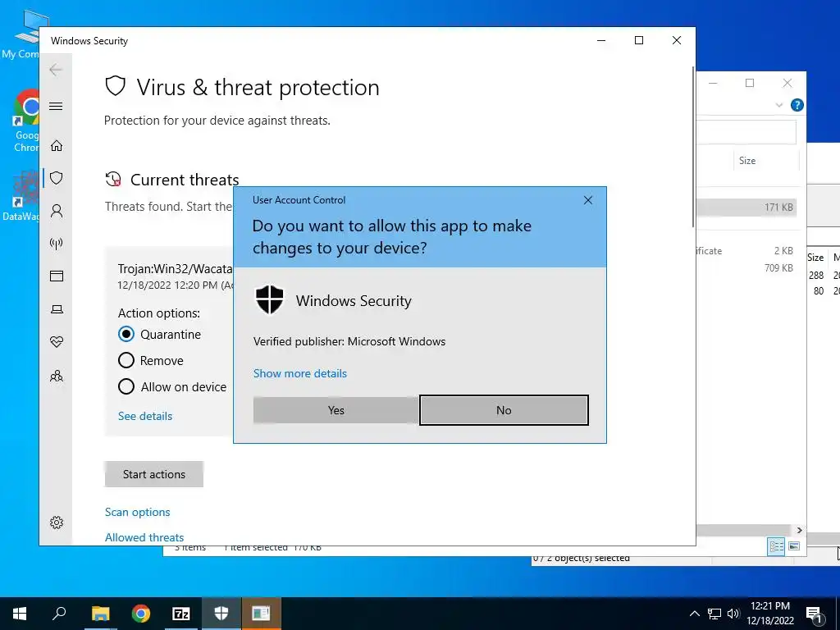
Task: Open App & browser control icon in sidebar
Action: point(57,276)
